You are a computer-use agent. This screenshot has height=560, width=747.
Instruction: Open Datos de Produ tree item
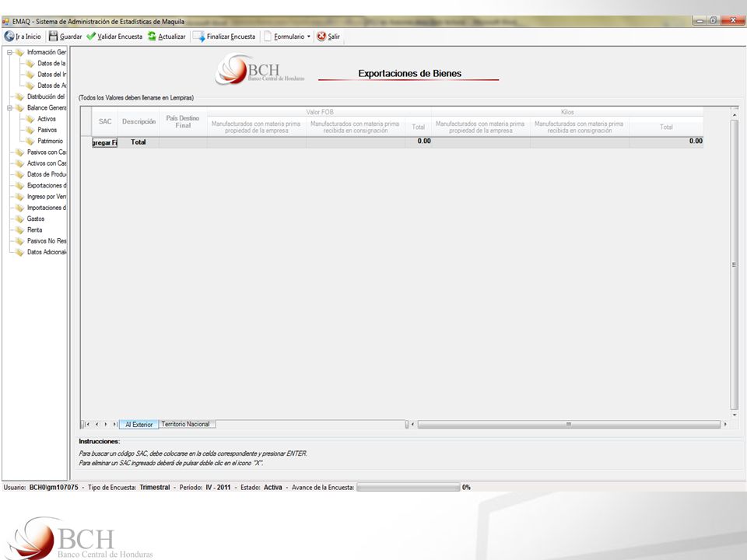pyautogui.click(x=46, y=174)
